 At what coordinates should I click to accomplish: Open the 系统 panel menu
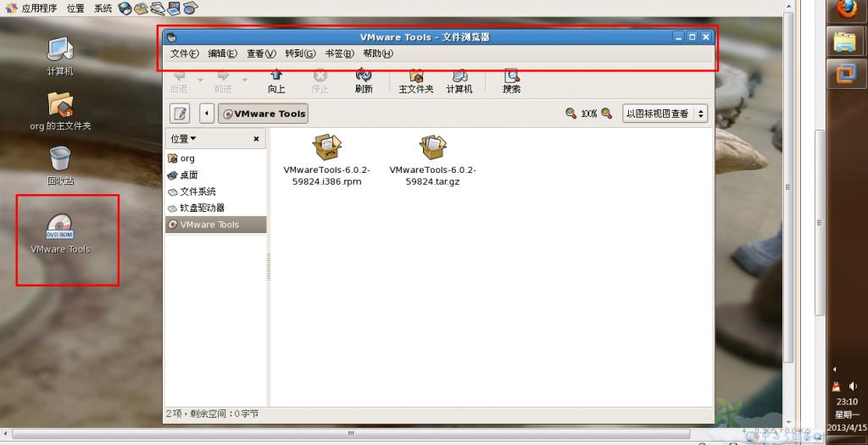pyautogui.click(x=103, y=8)
